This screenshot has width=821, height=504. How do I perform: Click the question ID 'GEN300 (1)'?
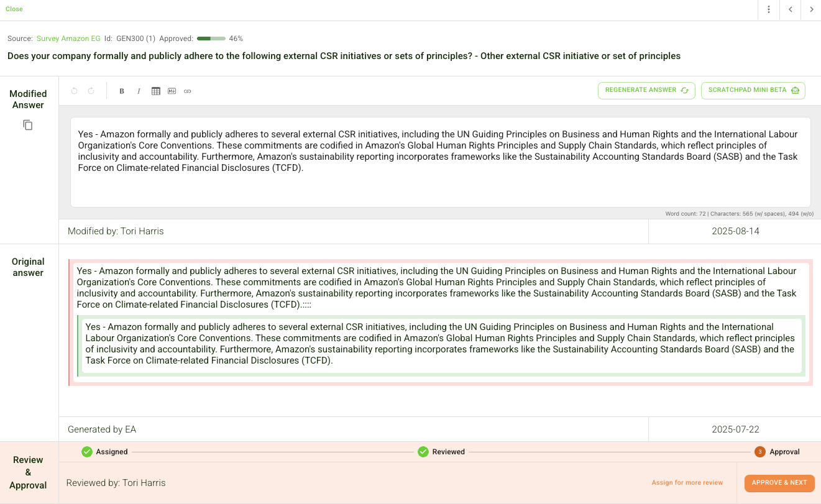(x=136, y=39)
